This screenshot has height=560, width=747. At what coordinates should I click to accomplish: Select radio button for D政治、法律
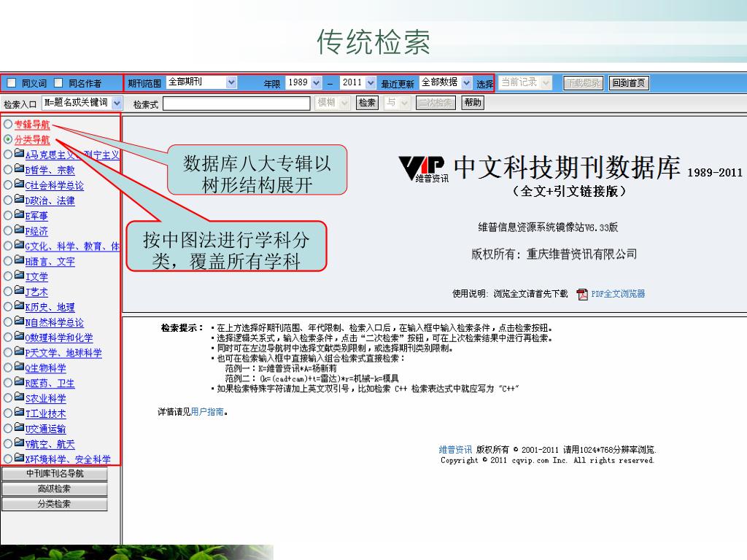tap(8, 200)
